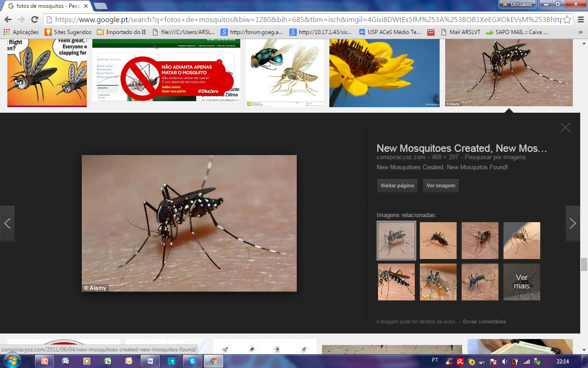Click the Ver mais related images tile

(x=521, y=282)
